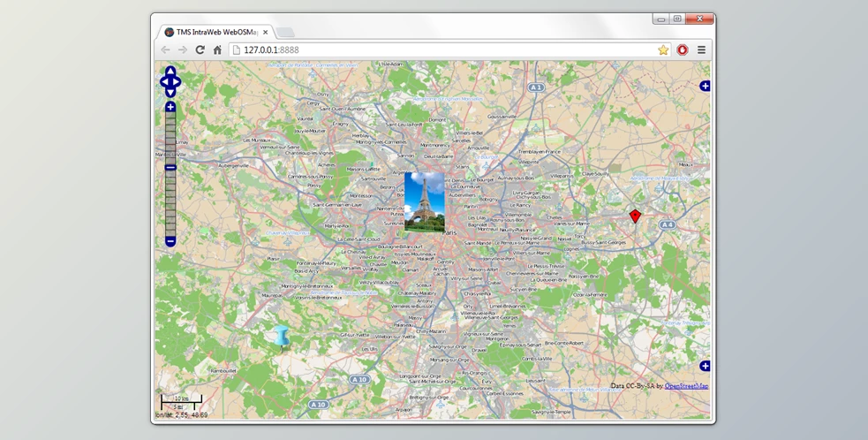Click the ad-blocker extension icon

point(683,50)
